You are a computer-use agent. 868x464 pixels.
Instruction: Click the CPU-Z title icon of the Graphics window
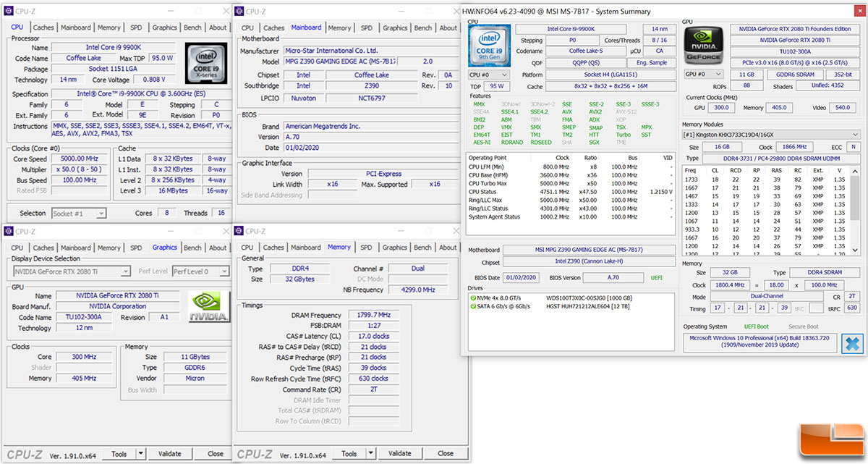[x=9, y=231]
